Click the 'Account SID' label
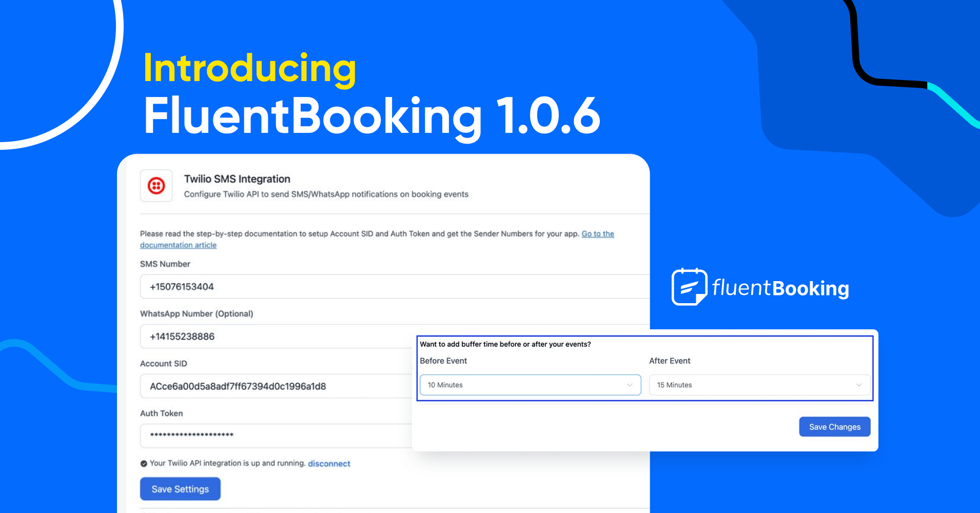The image size is (980, 513). [x=164, y=363]
